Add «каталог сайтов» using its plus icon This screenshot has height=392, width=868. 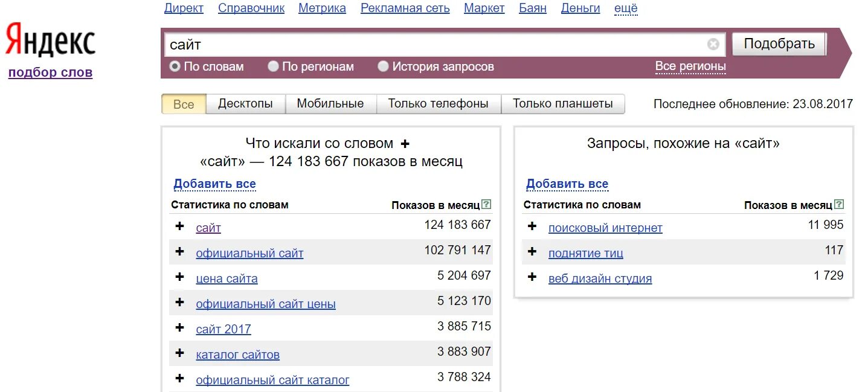coord(179,355)
